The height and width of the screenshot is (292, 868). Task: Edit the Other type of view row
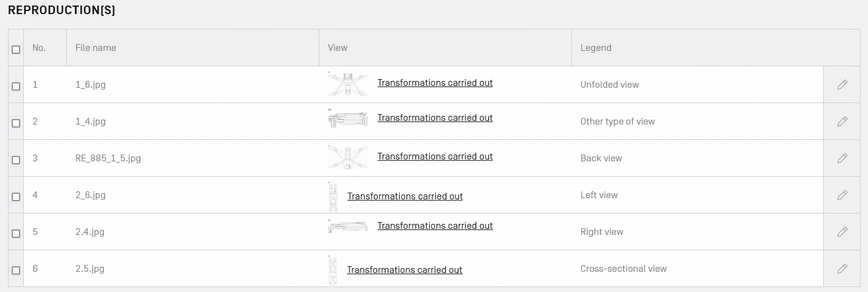[842, 121]
